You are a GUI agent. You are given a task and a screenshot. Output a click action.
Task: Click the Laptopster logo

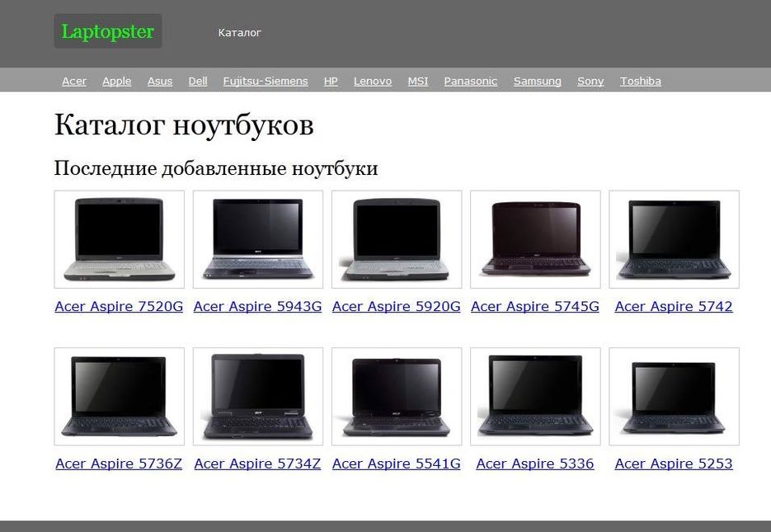click(108, 32)
